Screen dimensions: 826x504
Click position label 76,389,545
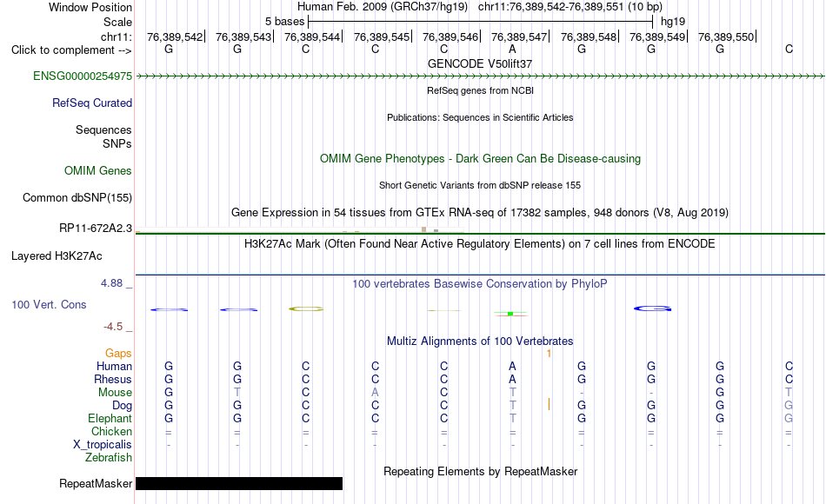pos(382,36)
